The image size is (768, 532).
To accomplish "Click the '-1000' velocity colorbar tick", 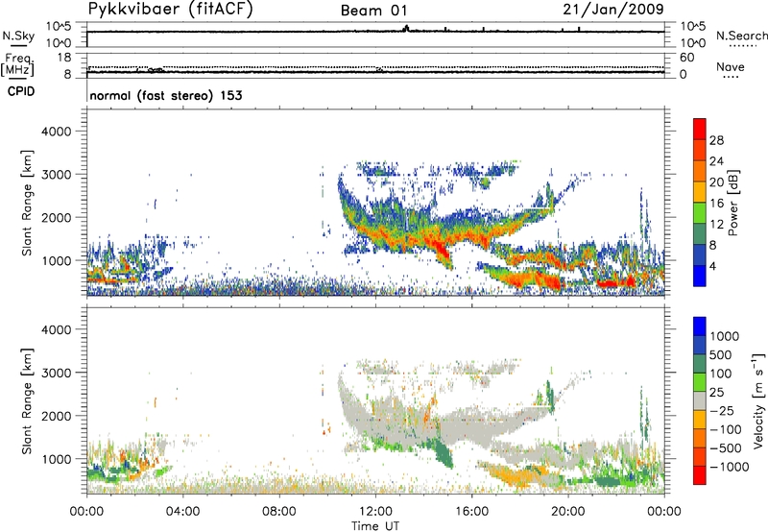I will point(729,467).
